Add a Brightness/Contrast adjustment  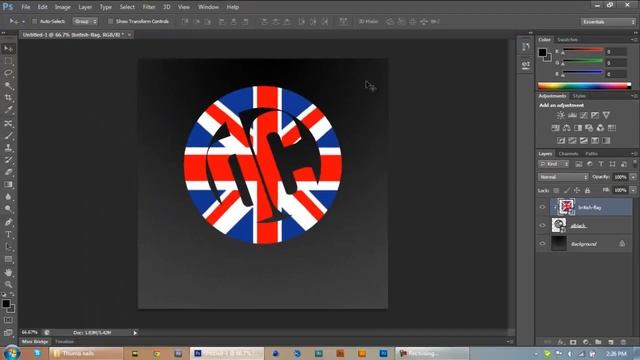(561, 116)
